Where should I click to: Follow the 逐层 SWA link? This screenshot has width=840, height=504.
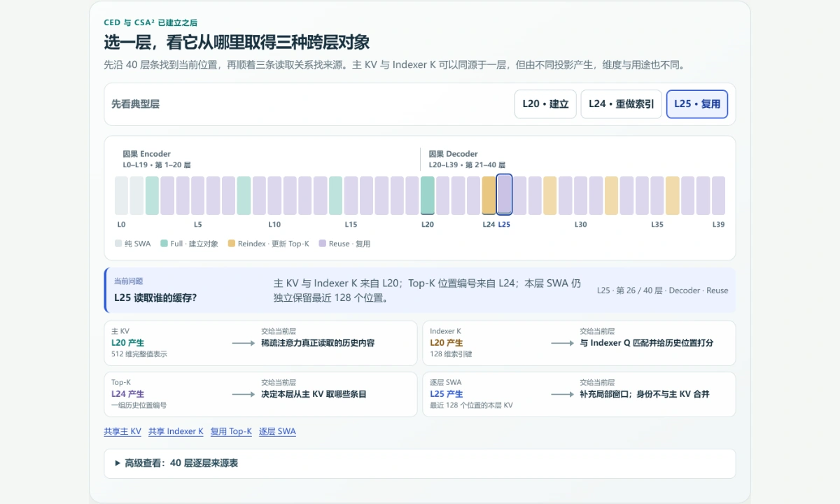pyautogui.click(x=277, y=431)
